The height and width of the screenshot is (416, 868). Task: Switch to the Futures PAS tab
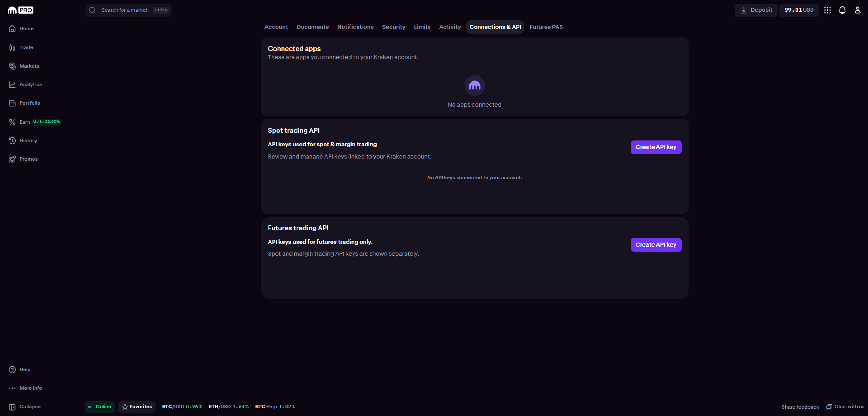(x=546, y=27)
